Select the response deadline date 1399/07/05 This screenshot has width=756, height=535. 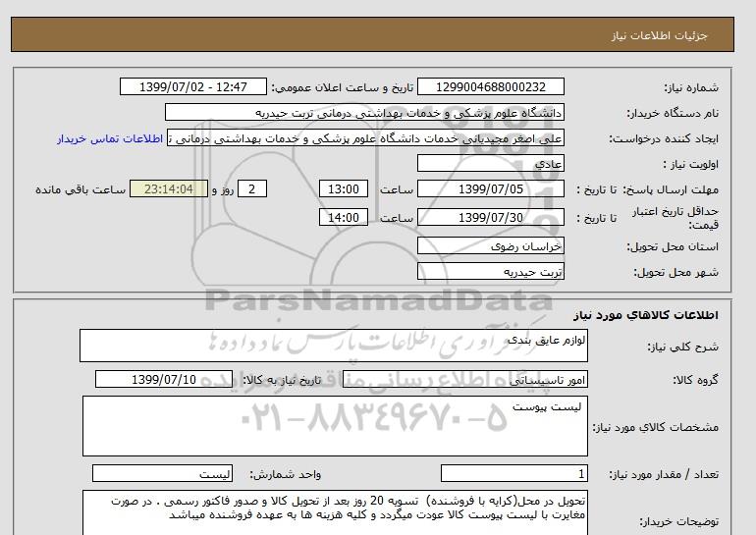(490, 188)
